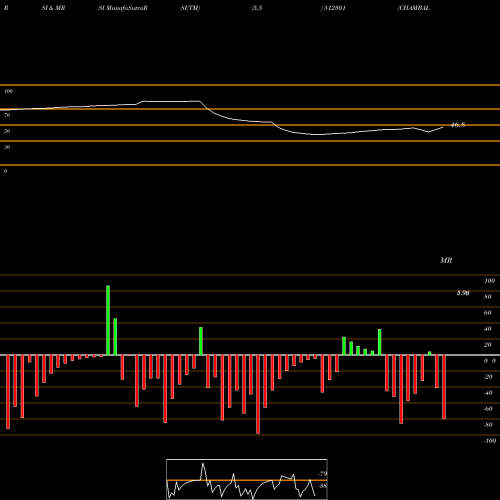The width and height of the screenshot is (500, 500).
Task: Click the highest spike in mini overview chart
Action: tap(203, 464)
